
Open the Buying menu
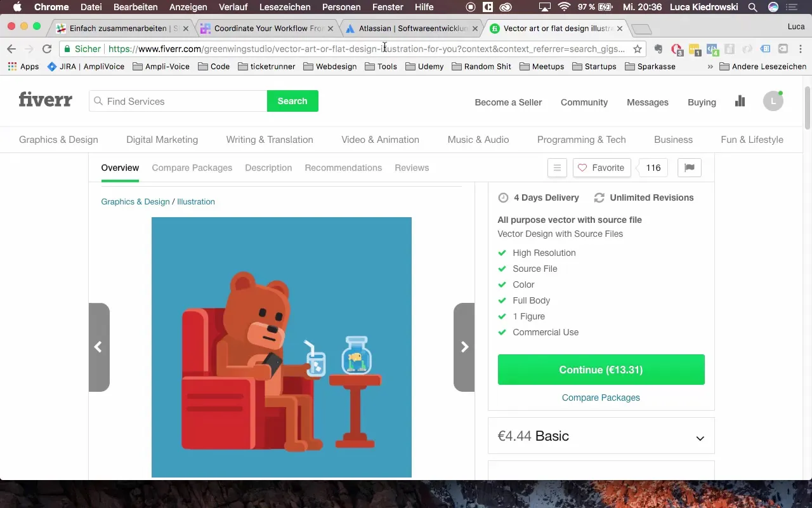702,102
